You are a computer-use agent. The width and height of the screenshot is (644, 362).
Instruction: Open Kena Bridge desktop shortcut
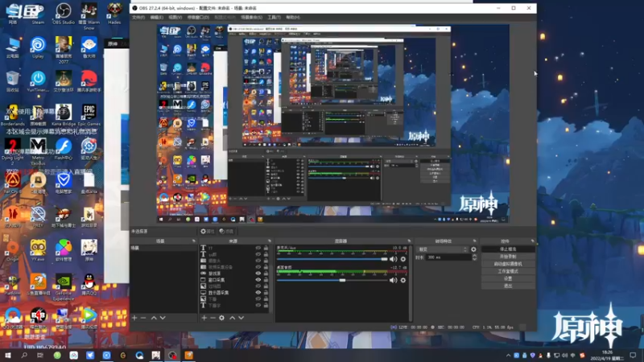click(64, 115)
